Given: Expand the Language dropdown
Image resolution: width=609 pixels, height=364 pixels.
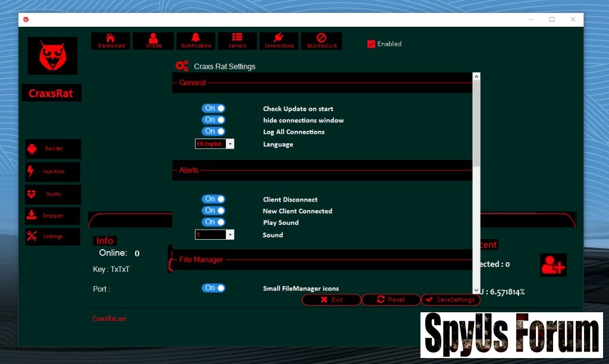Looking at the screenshot, I should coord(230,144).
